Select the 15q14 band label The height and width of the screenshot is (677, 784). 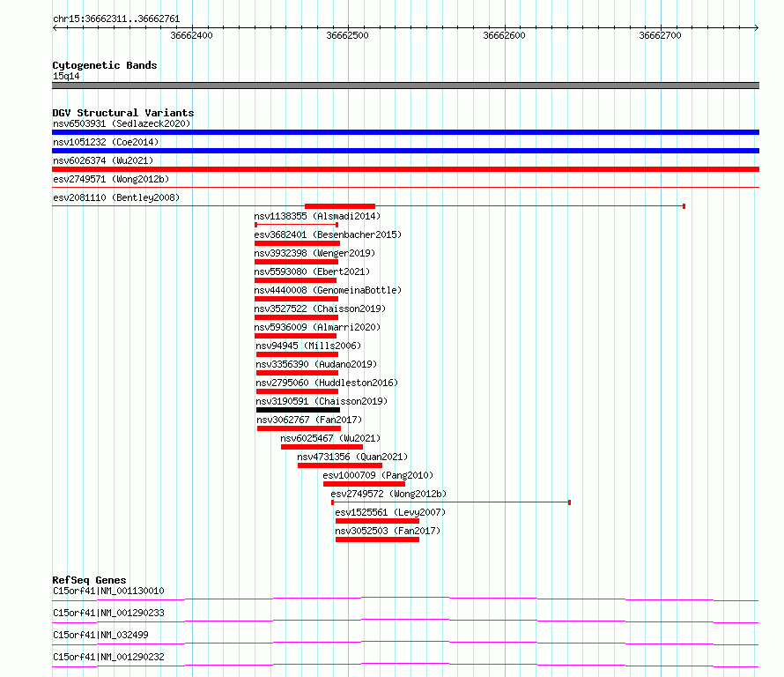pyautogui.click(x=66, y=76)
